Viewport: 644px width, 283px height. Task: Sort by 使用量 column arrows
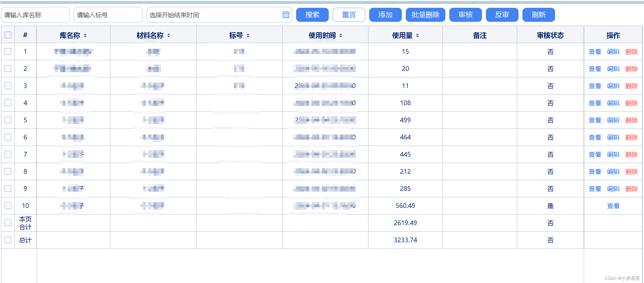417,36
